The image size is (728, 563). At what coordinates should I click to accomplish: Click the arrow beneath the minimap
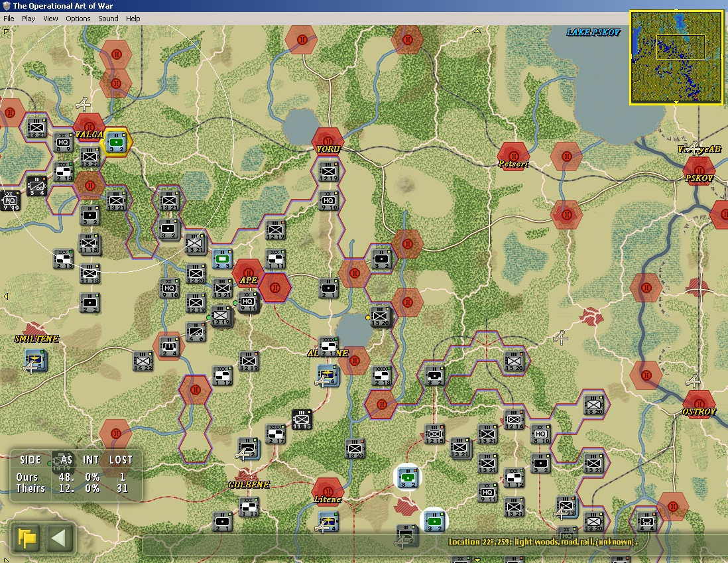[676, 101]
